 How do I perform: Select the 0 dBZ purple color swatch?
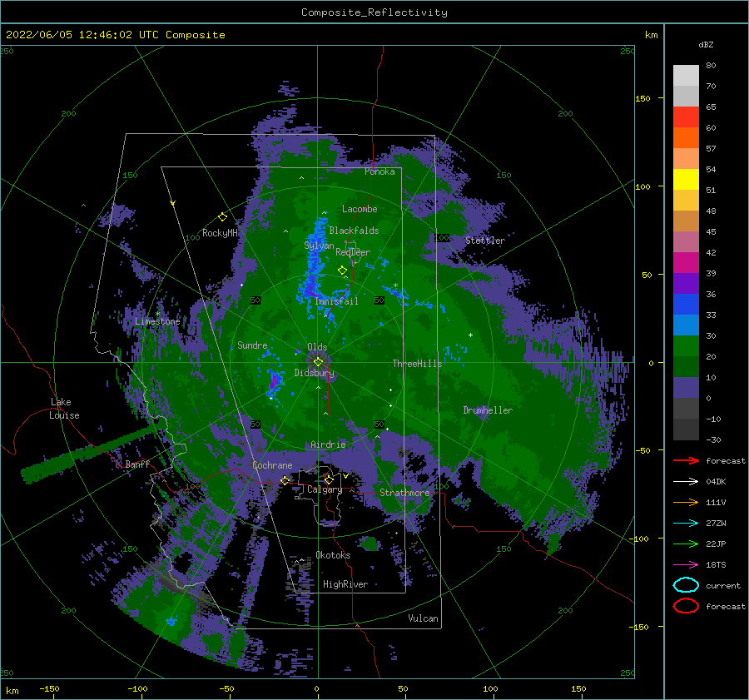coord(686,387)
